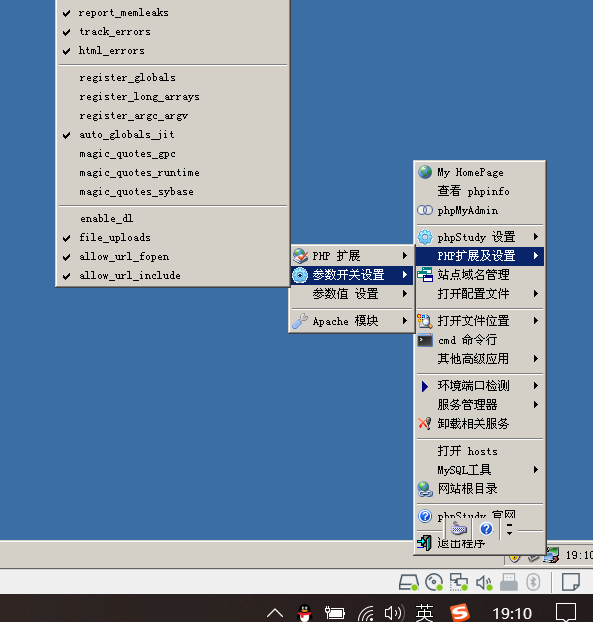Click the phpStudy 官网 help icon
Viewport: 593px width, 622px height.
(425, 516)
